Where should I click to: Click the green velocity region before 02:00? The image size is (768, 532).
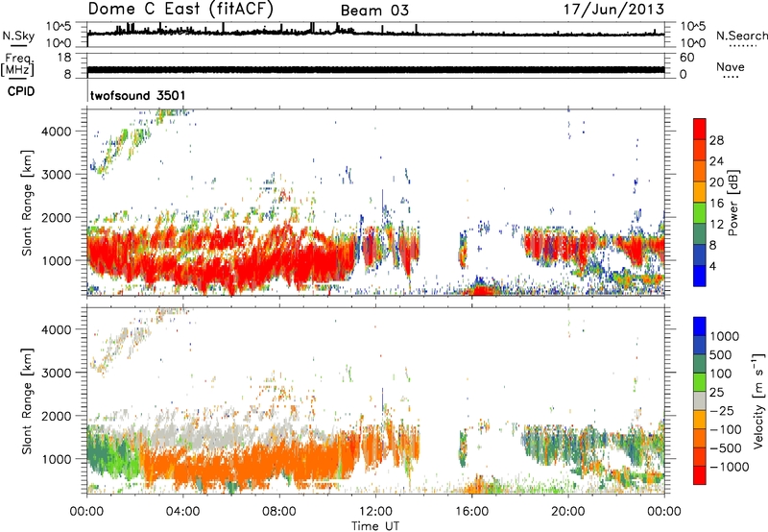point(110,453)
